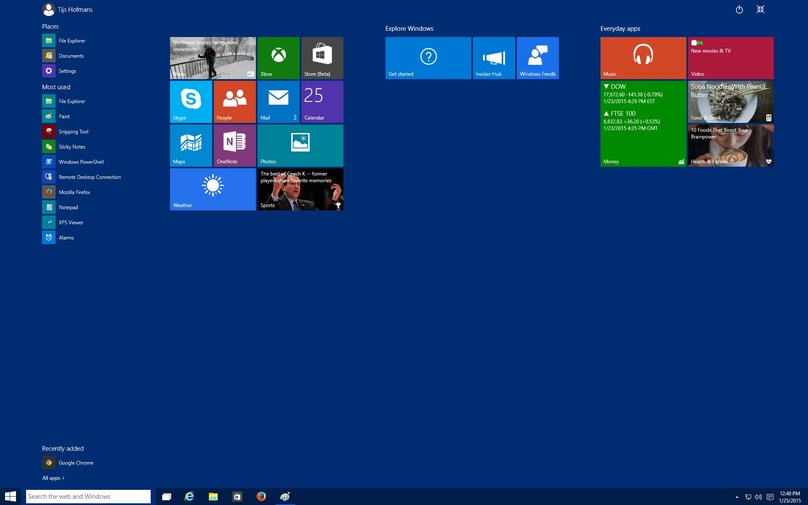Open Remote Desktop Connection
This screenshot has height=505, width=808.
pos(82,177)
